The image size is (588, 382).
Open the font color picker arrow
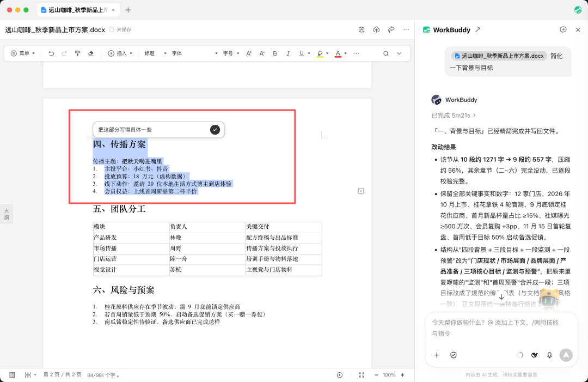345,53
